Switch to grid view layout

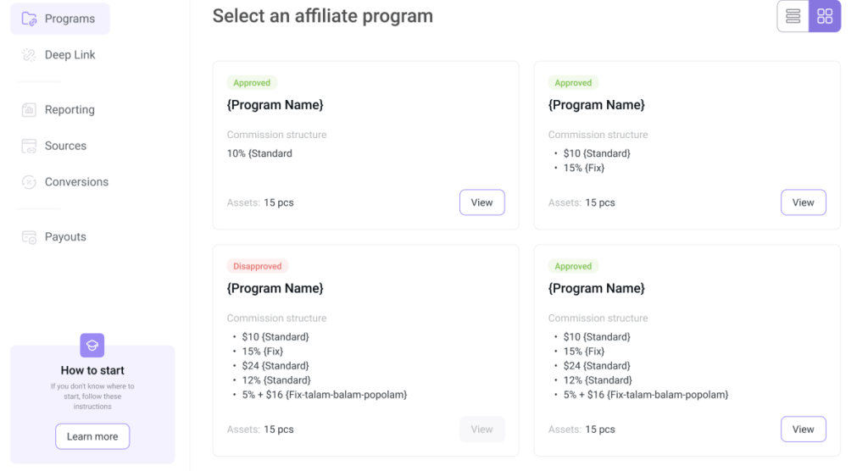click(825, 16)
